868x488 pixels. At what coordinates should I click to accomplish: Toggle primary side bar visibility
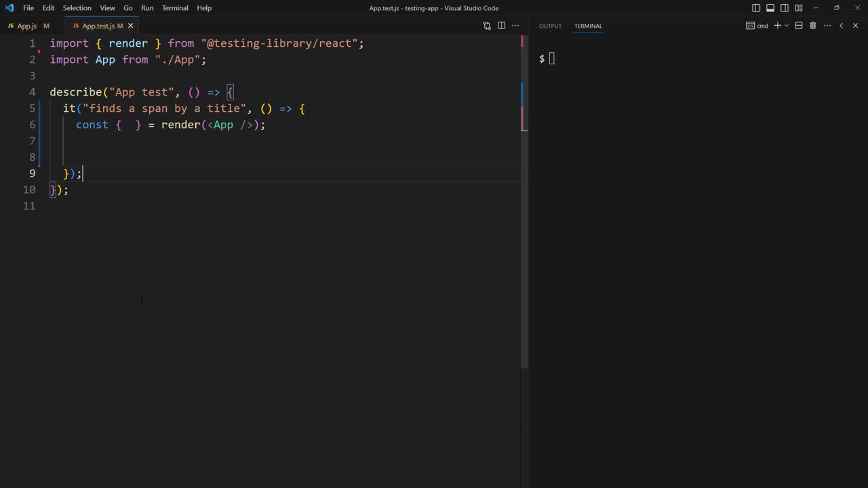pos(756,8)
